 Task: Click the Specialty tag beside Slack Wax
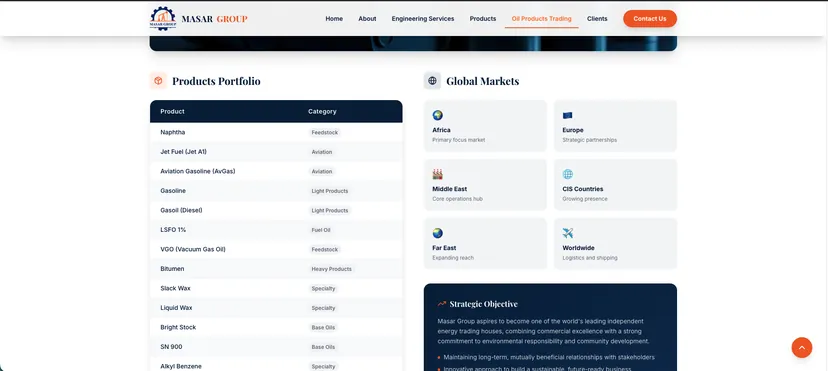(x=323, y=289)
